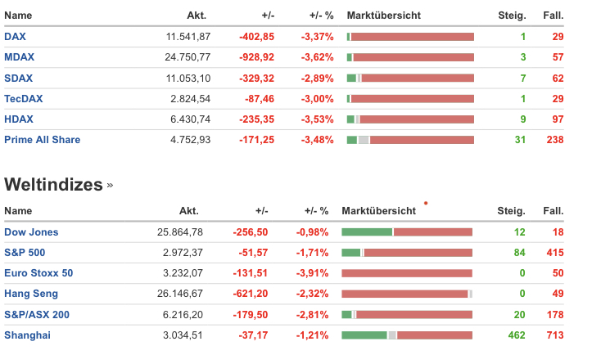Image resolution: width=592 pixels, height=364 pixels.
Task: Click Prime All Share market overview bar
Action: pos(410,140)
